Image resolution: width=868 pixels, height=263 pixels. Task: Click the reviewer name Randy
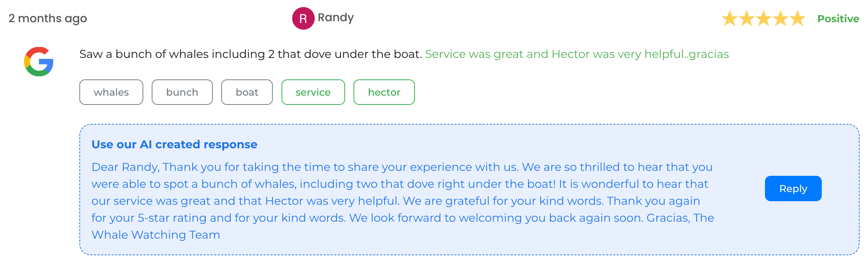click(336, 18)
